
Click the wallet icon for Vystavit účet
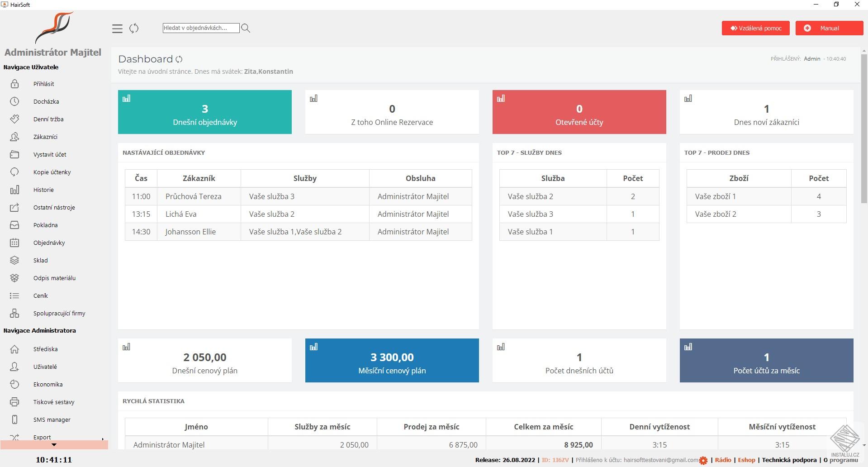point(14,154)
